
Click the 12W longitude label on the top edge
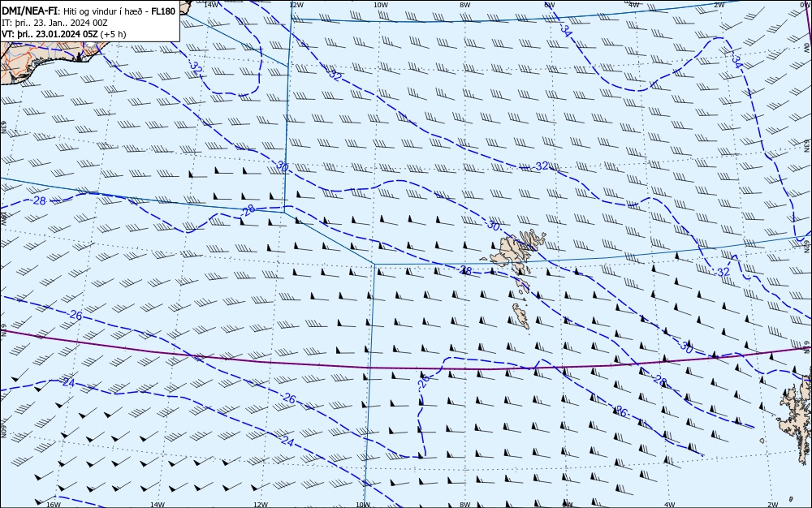[x=296, y=5]
